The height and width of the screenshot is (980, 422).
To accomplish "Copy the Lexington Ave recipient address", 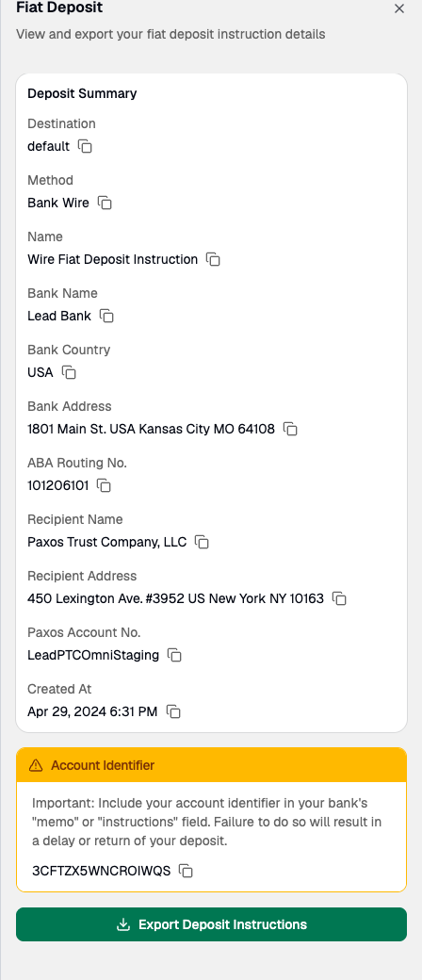I will pyautogui.click(x=339, y=598).
